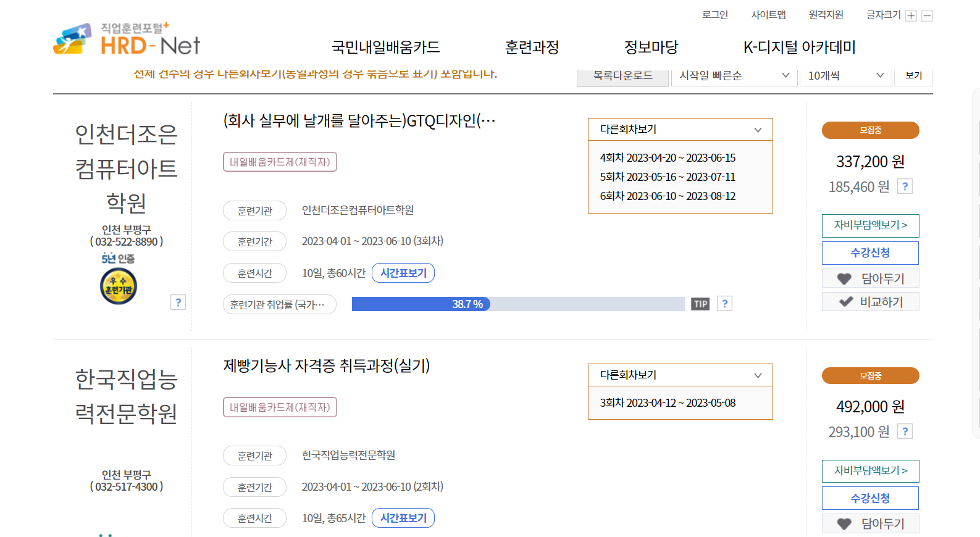Decrease font size with minus icon

coord(927,16)
